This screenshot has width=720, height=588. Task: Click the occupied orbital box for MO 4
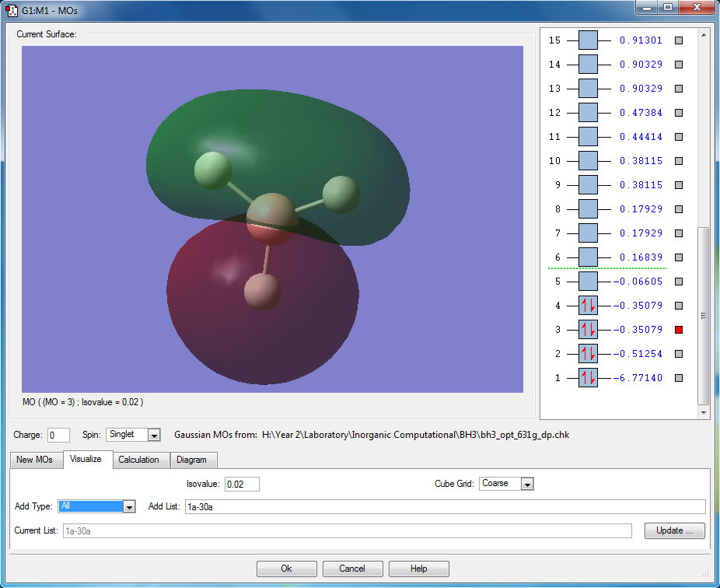(x=588, y=306)
